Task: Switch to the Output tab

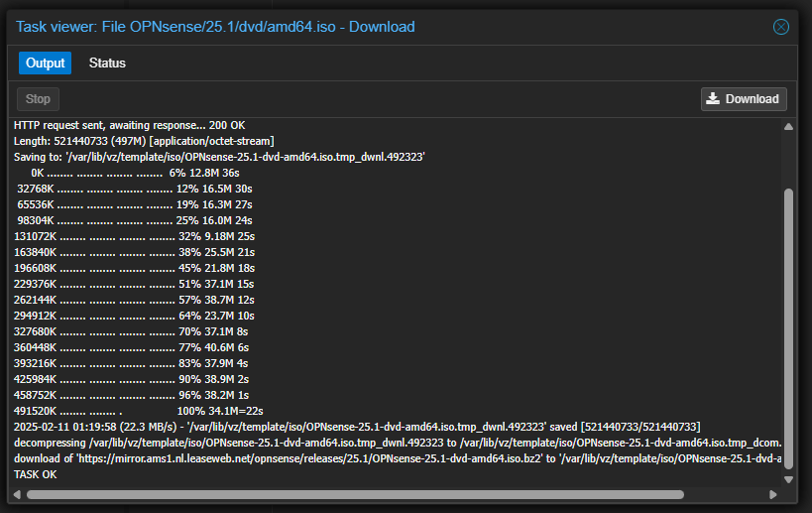Action: (45, 63)
